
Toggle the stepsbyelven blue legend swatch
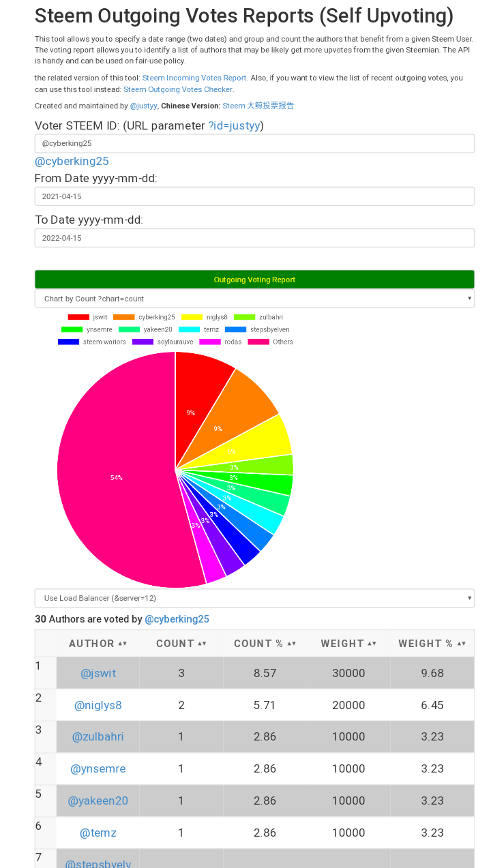coord(235,329)
